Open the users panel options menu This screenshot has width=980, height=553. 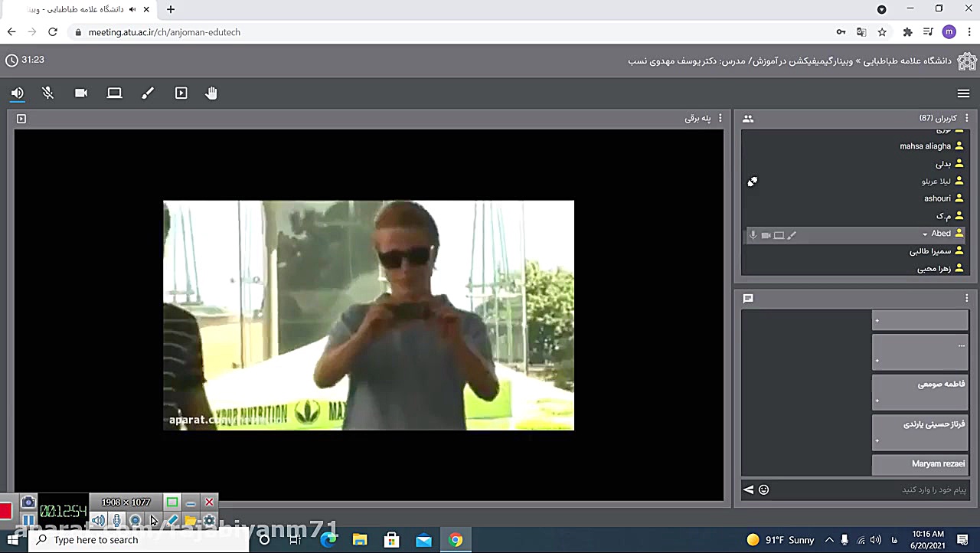click(x=966, y=119)
